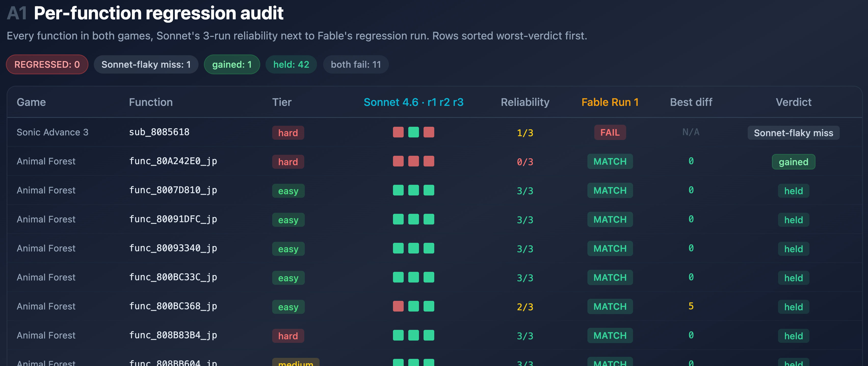The image size is (868, 366).
Task: Click the gained: 1 pill
Action: point(232,64)
